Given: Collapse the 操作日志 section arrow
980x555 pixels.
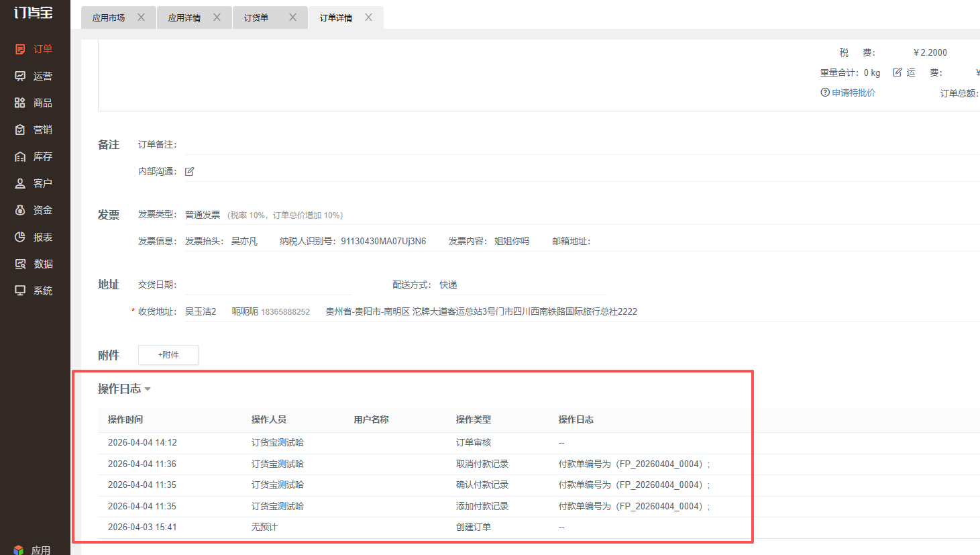Looking at the screenshot, I should 148,389.
